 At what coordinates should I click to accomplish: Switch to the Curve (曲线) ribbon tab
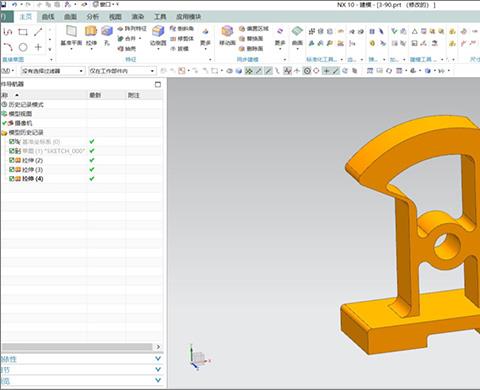click(48, 17)
